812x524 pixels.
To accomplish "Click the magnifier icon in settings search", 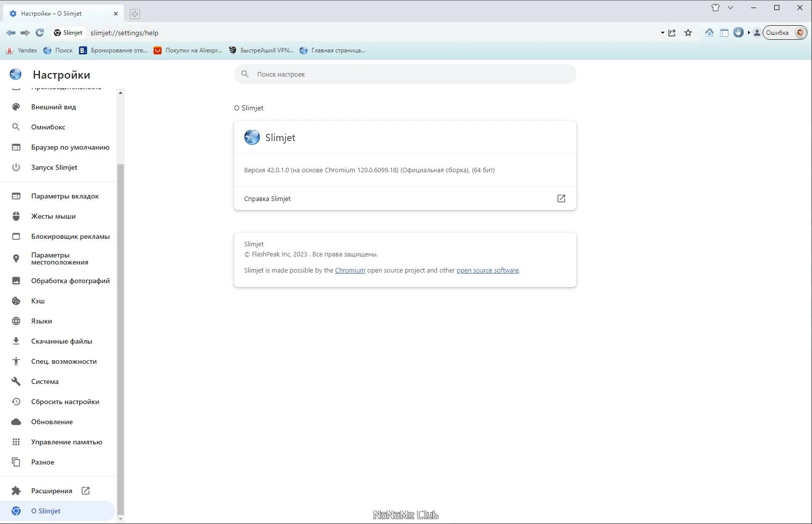I will (x=245, y=74).
